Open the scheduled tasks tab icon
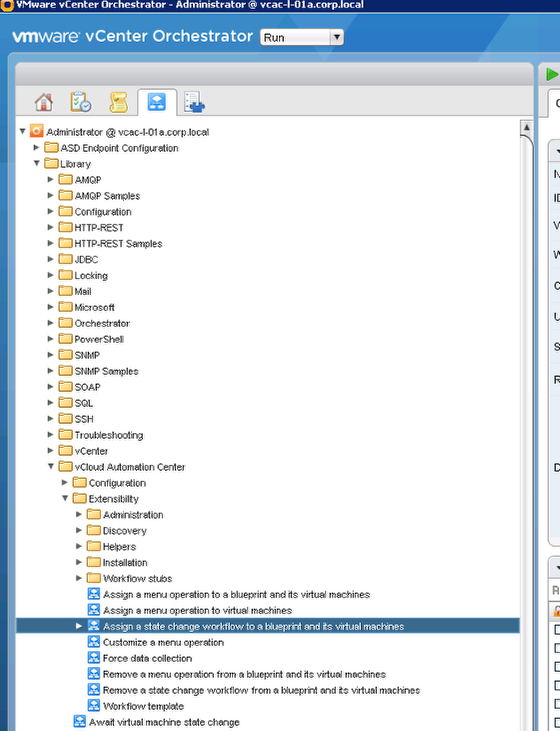The height and width of the screenshot is (731, 560). point(81,102)
